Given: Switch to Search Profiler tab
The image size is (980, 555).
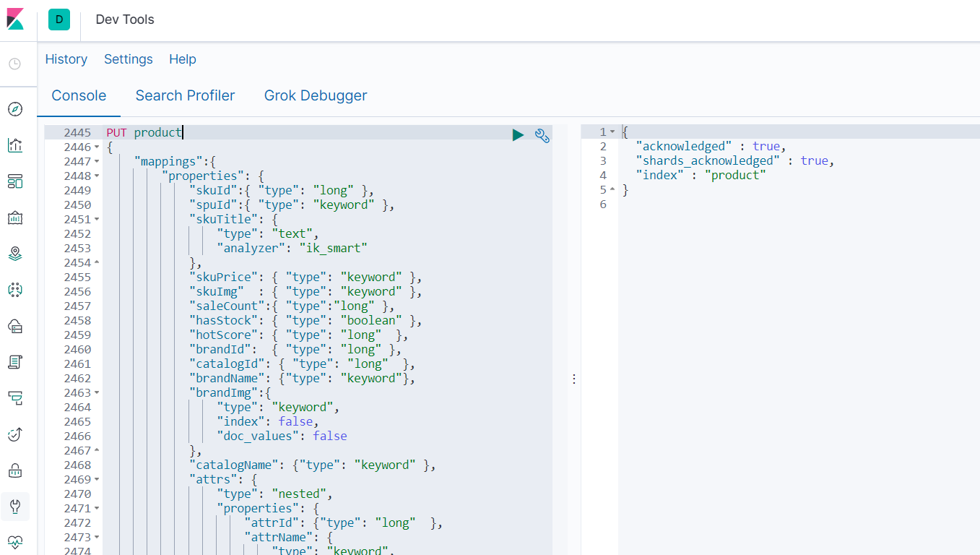Looking at the screenshot, I should (186, 95).
